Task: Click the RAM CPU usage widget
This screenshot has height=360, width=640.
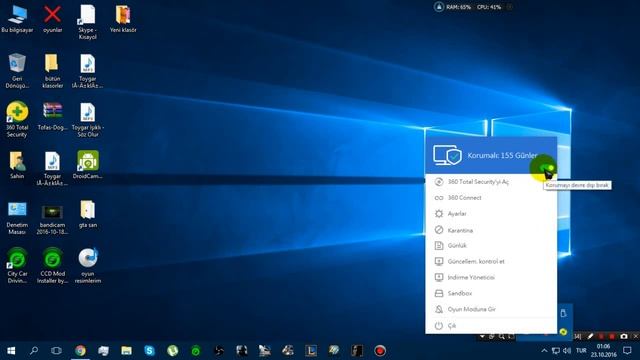Action: click(473, 7)
